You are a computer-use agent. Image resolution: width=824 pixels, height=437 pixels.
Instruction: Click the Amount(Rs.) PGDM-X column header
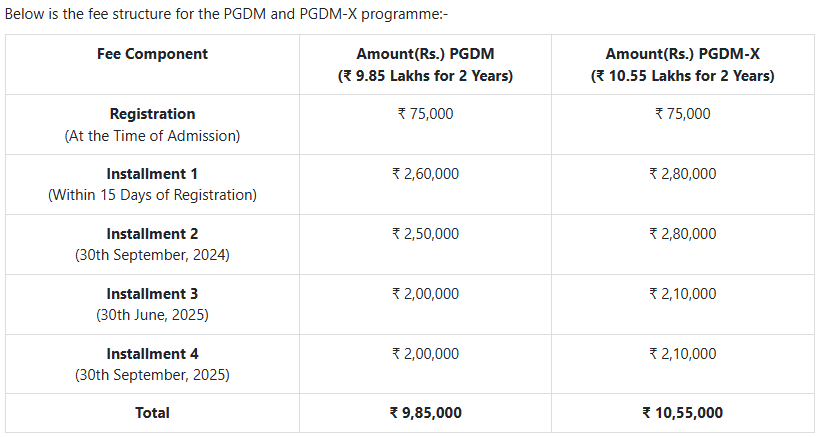pos(682,54)
